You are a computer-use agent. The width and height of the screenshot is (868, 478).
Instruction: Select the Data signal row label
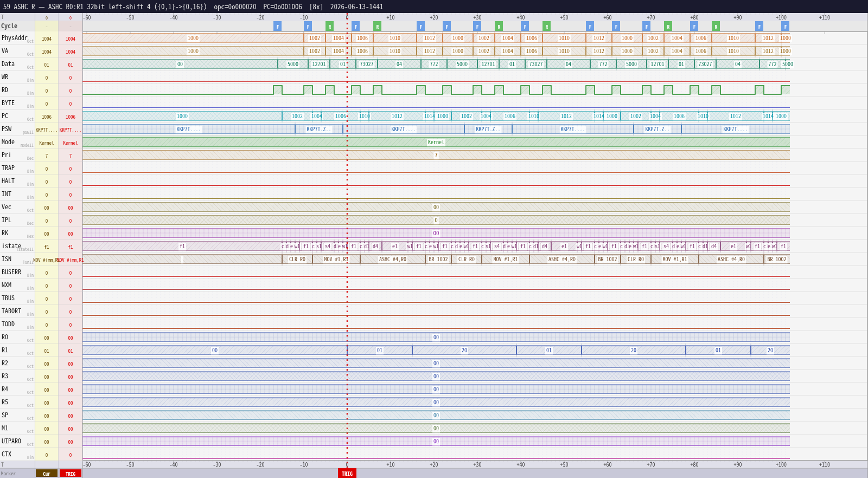click(x=8, y=64)
